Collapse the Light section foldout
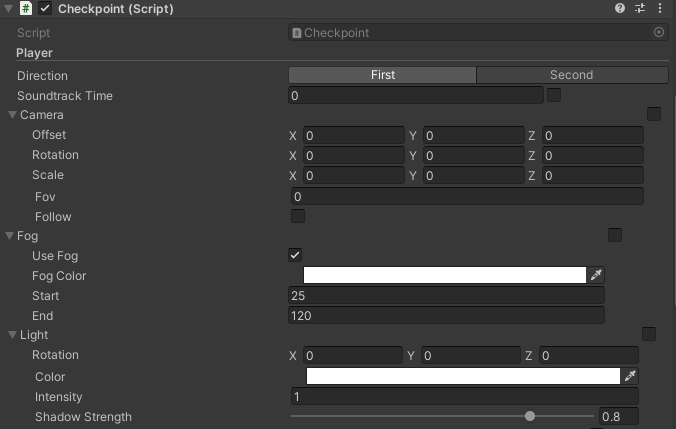 (12, 335)
